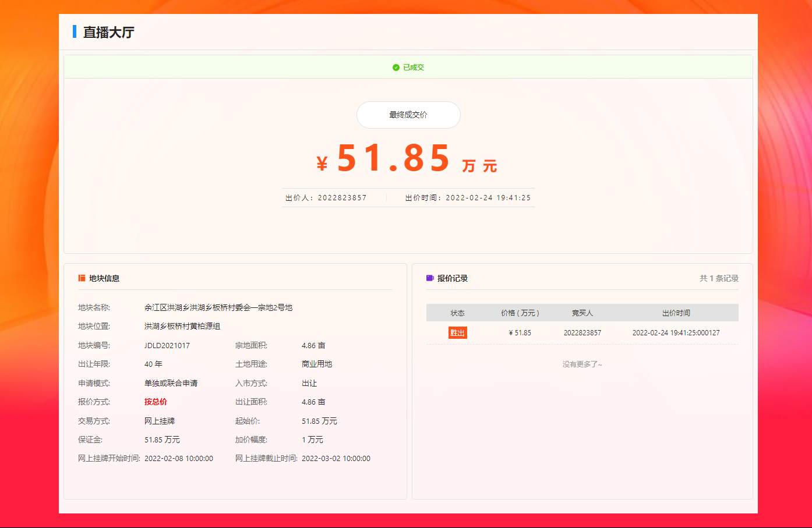Click the orange 地块信息 section icon

coord(82,278)
